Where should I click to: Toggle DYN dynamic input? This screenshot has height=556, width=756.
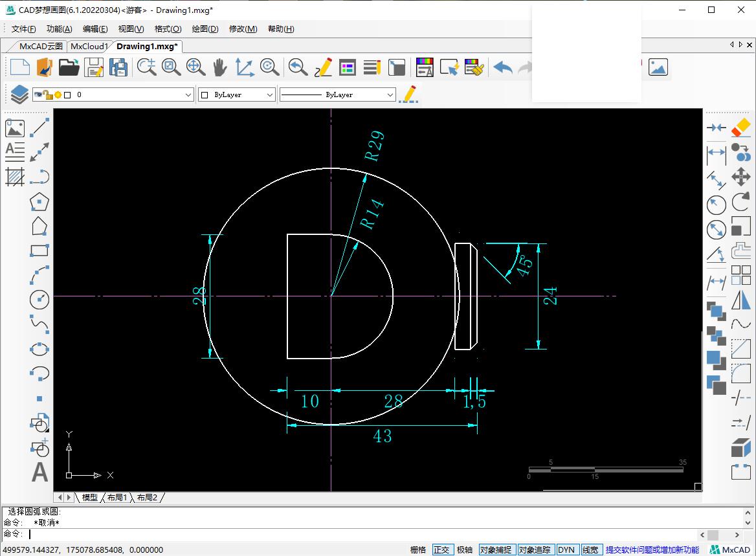(566, 550)
